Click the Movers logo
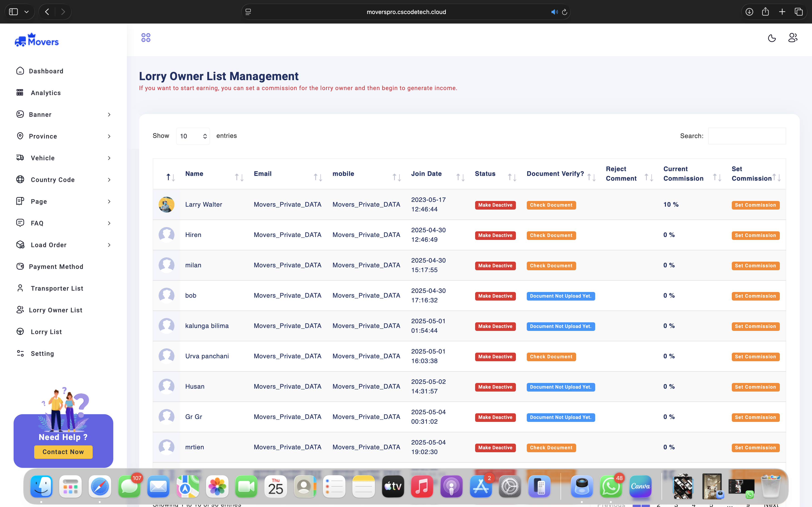Viewport: 812px width, 507px height. click(37, 40)
